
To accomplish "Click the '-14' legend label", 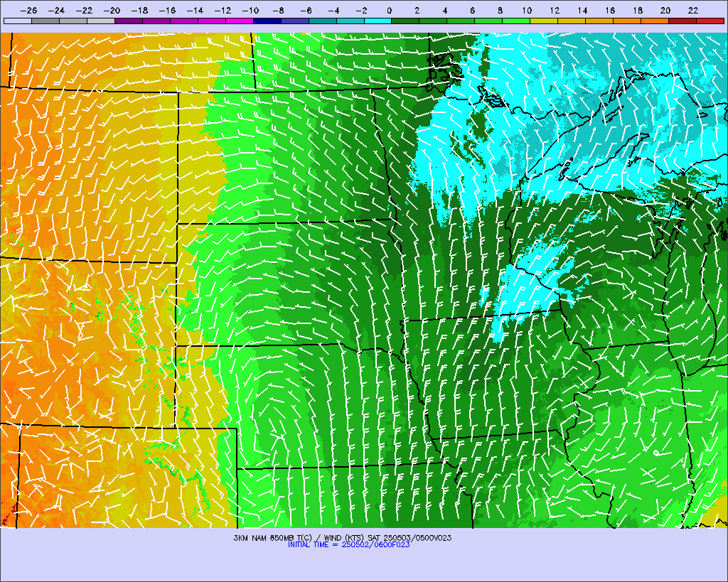I will pos(195,10).
